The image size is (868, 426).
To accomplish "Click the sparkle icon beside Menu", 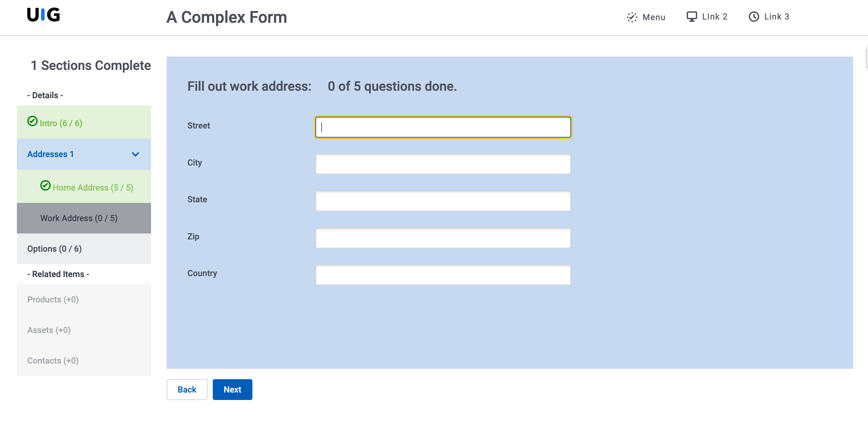I will (x=632, y=17).
